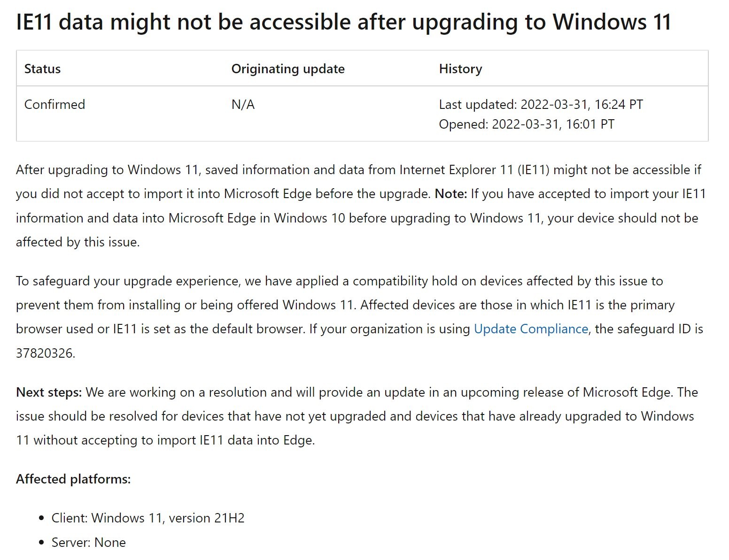Click the bold Note: label
Screen dimensions: 729x560
(x=451, y=194)
